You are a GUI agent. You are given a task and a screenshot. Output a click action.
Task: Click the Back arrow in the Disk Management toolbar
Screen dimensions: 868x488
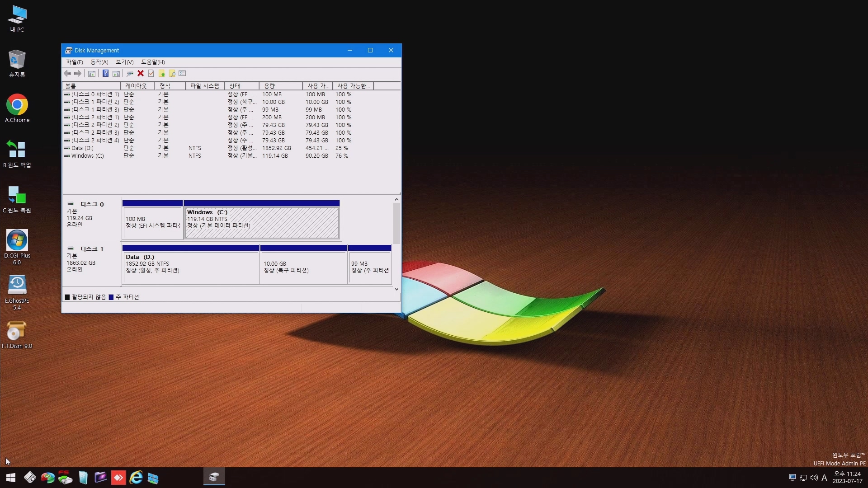tap(67, 74)
